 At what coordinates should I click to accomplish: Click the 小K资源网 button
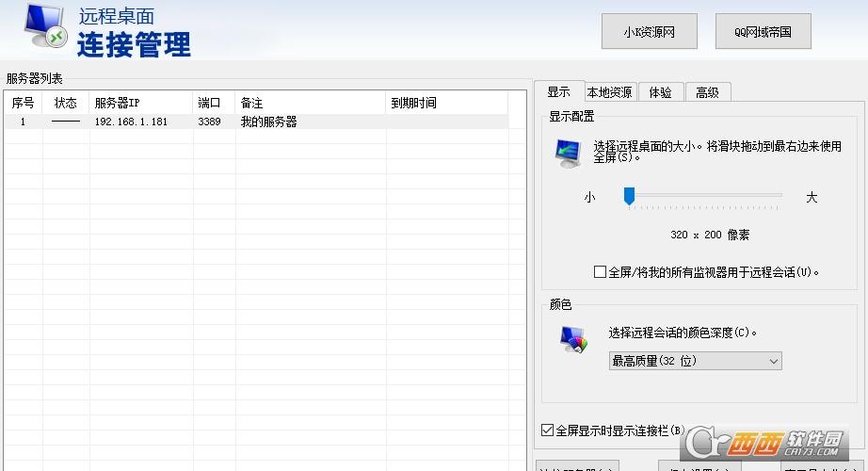(x=649, y=31)
